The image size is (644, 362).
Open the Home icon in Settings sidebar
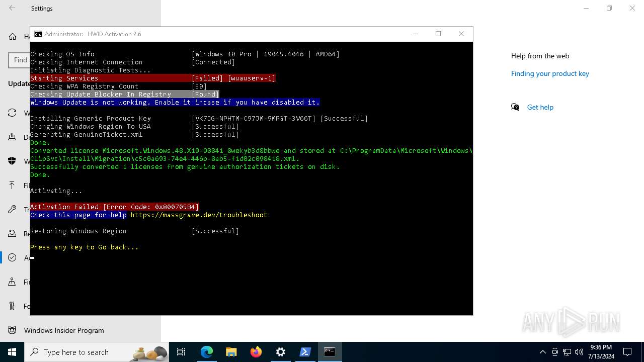(x=13, y=36)
